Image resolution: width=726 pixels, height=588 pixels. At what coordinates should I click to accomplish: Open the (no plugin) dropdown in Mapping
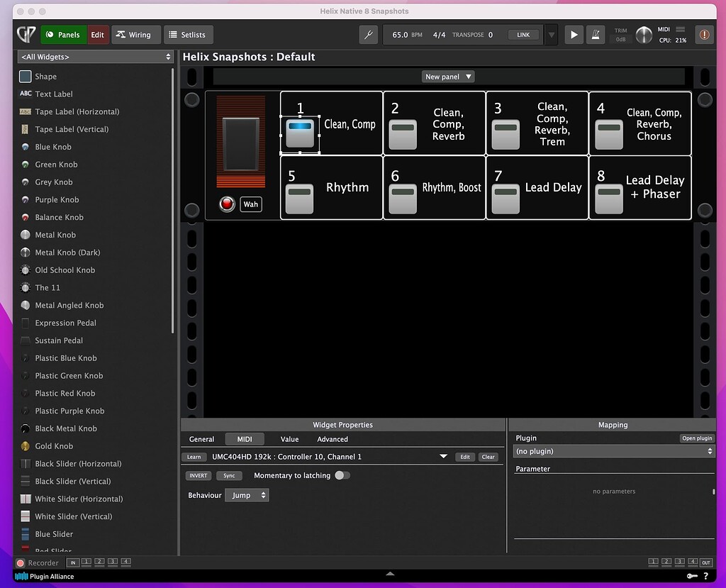tap(613, 451)
